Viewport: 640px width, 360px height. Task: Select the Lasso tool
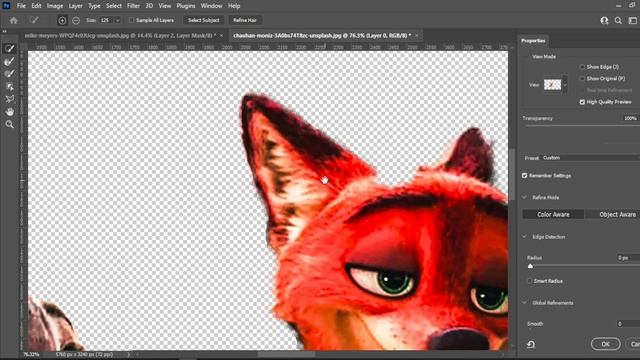click(x=9, y=99)
